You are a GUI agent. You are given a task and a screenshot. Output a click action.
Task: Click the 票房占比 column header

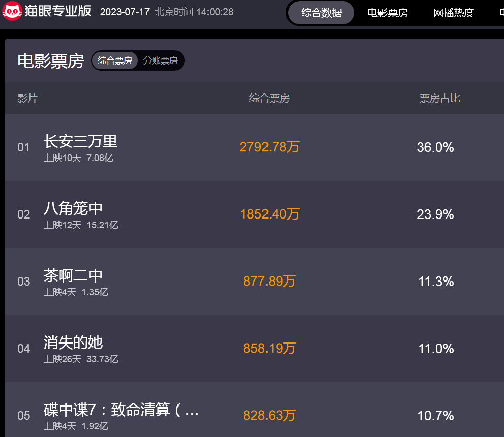click(x=439, y=98)
